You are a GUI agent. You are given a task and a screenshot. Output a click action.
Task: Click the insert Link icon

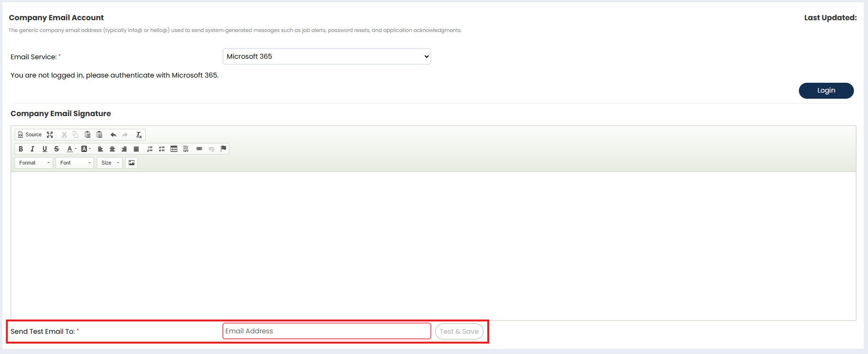coord(199,149)
